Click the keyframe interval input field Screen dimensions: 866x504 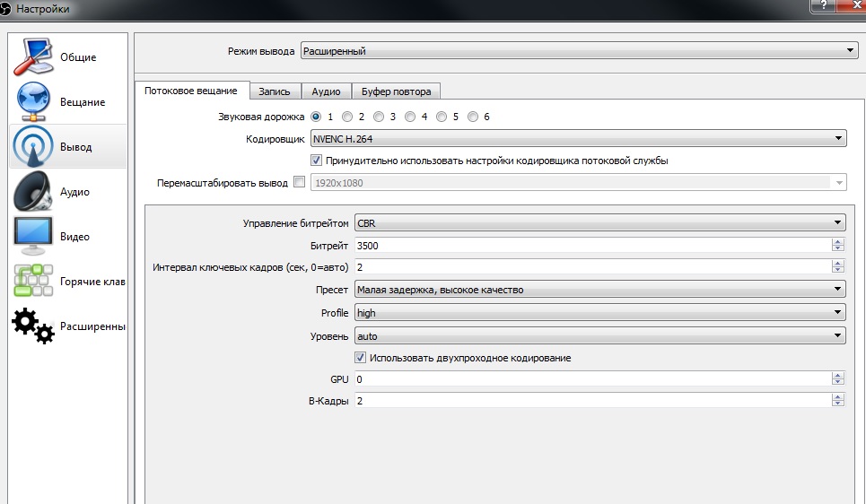click(592, 266)
